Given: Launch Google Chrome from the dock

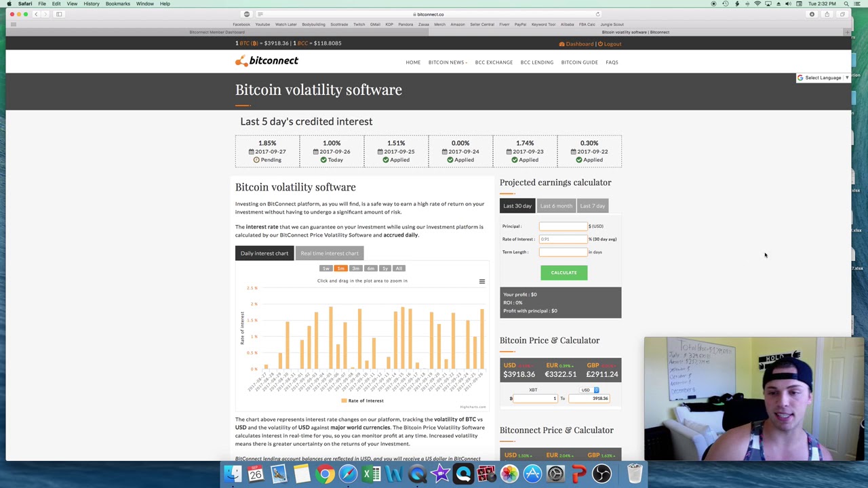Looking at the screenshot, I should [325, 474].
